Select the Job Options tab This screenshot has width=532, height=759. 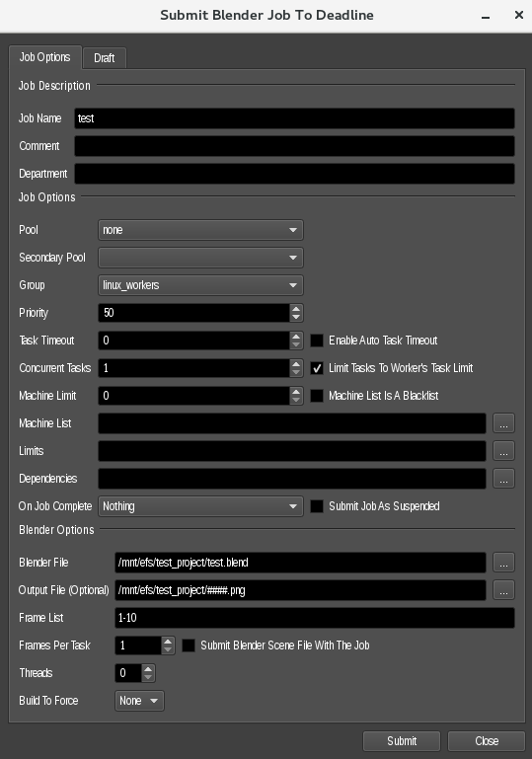[x=45, y=57]
